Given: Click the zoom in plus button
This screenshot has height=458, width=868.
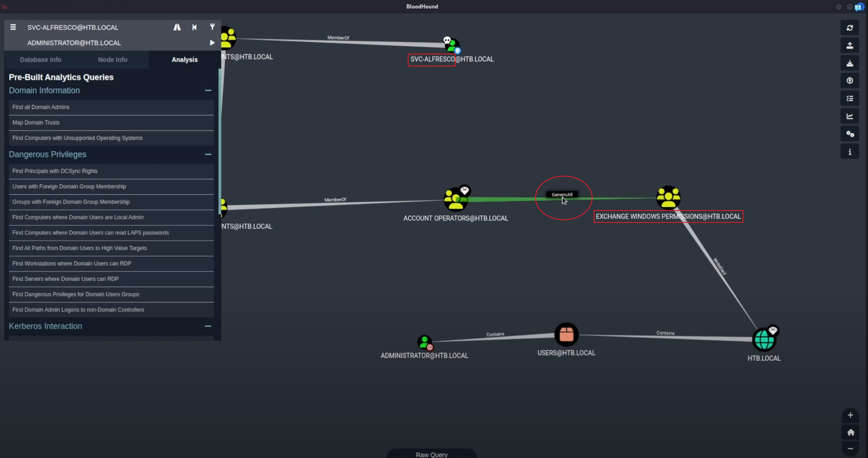Looking at the screenshot, I should pyautogui.click(x=850, y=415).
